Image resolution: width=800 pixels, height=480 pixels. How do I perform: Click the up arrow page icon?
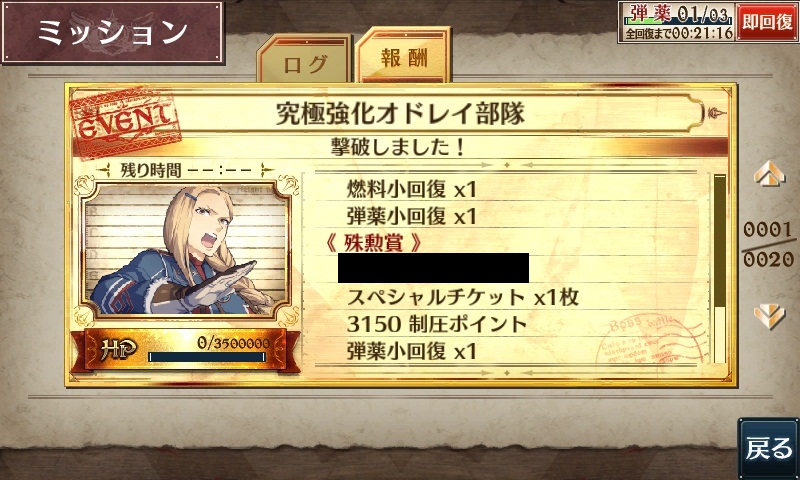(769, 174)
